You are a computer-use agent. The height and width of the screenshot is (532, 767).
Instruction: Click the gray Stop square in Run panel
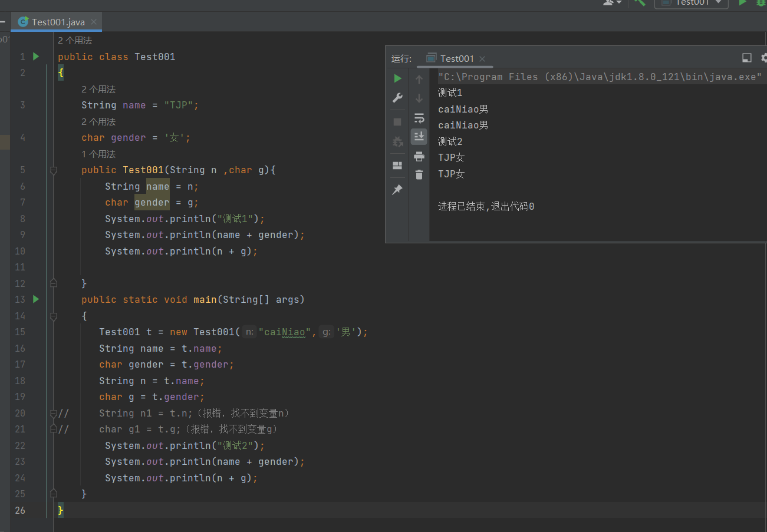coord(397,122)
